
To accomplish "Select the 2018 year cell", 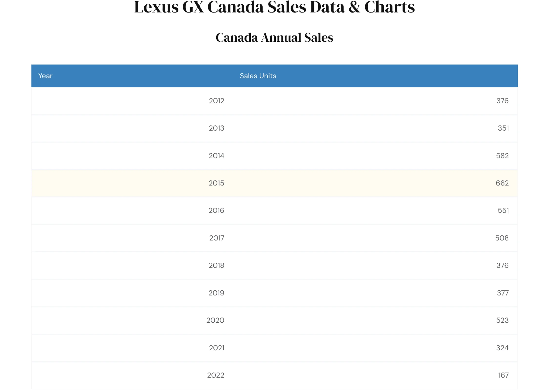I will pos(216,265).
